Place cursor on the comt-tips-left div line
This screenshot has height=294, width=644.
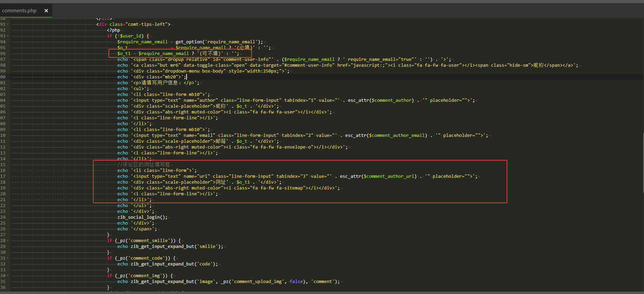click(134, 24)
